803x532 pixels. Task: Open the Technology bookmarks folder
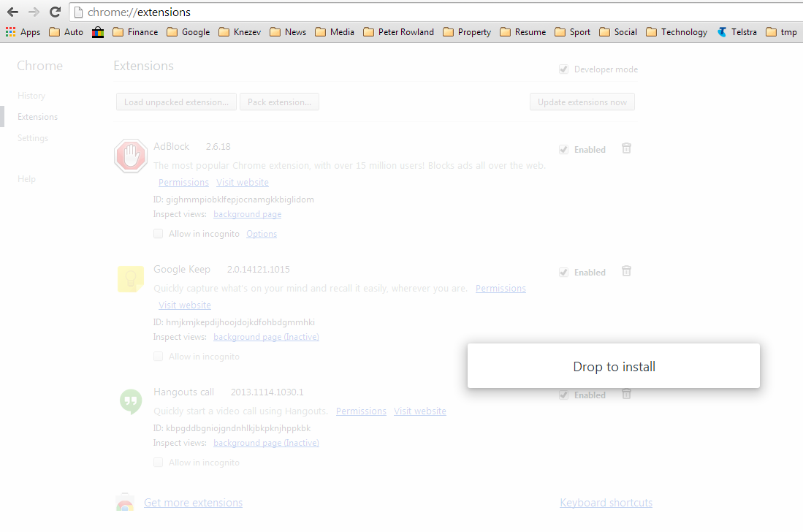coord(677,31)
